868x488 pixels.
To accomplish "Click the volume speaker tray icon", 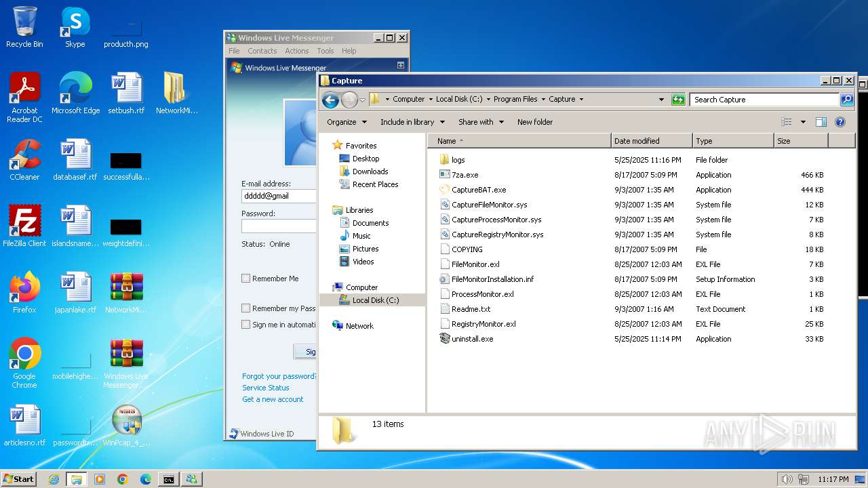I will 787,479.
